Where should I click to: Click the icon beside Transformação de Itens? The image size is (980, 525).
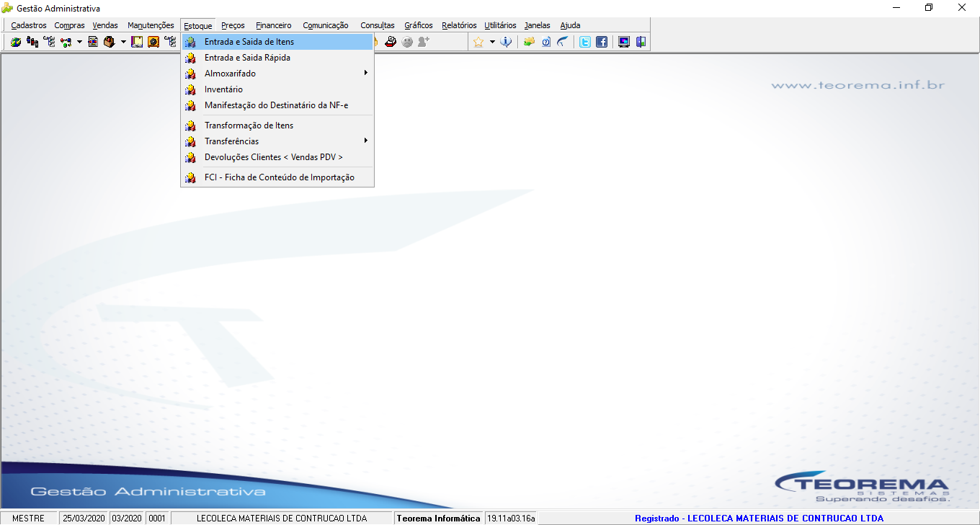coord(190,125)
